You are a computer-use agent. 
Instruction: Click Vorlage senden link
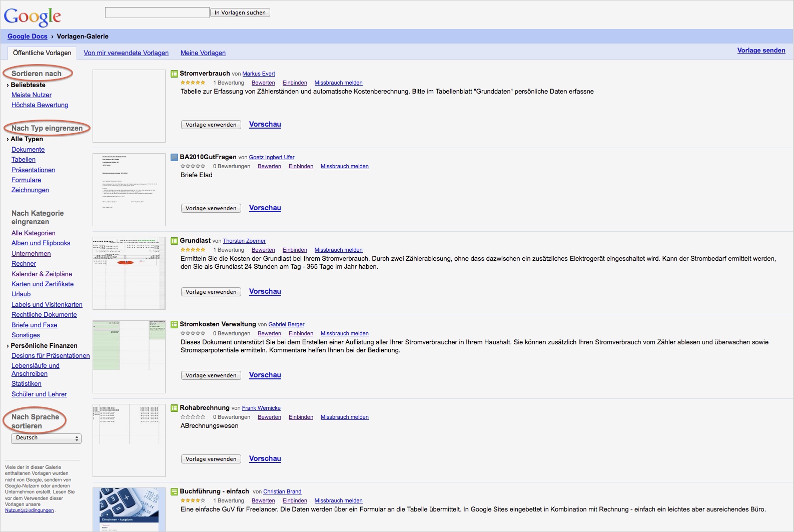761,51
